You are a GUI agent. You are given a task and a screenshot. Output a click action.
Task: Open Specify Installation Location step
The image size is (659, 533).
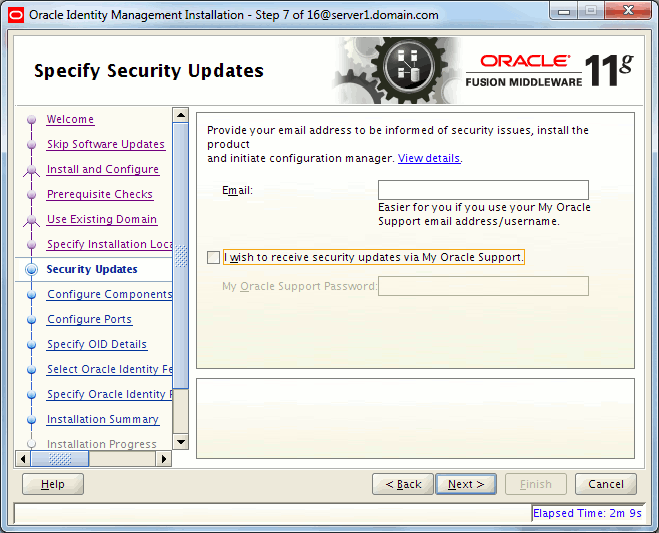click(109, 244)
